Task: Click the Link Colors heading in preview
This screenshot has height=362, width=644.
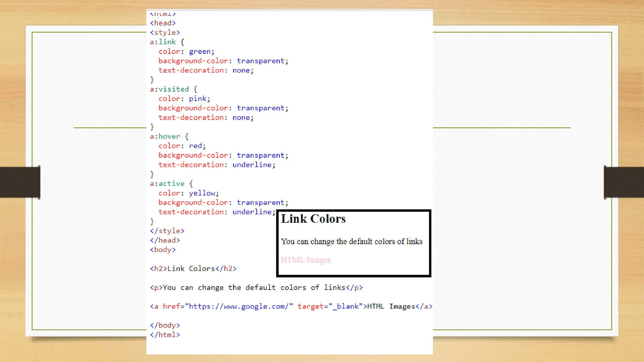Action: (313, 219)
